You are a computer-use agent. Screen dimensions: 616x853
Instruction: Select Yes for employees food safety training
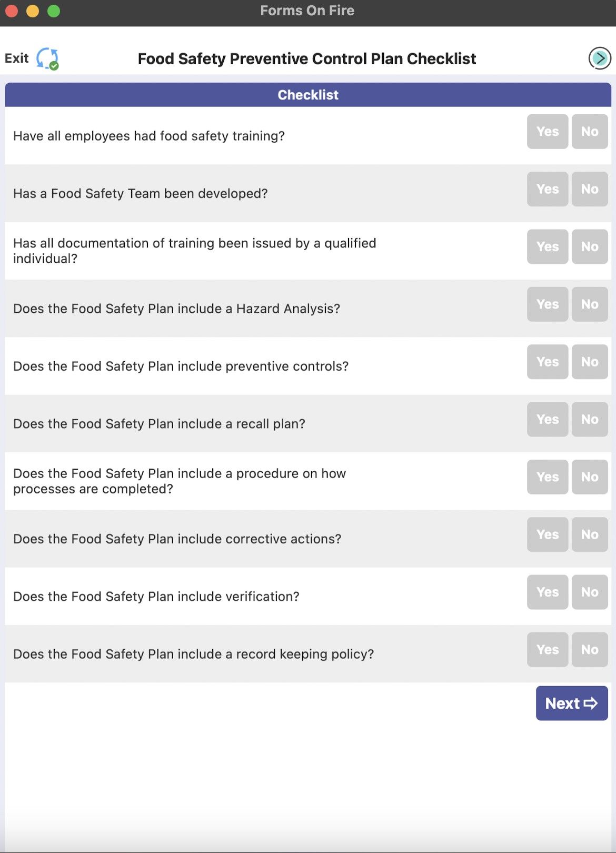pyautogui.click(x=547, y=132)
